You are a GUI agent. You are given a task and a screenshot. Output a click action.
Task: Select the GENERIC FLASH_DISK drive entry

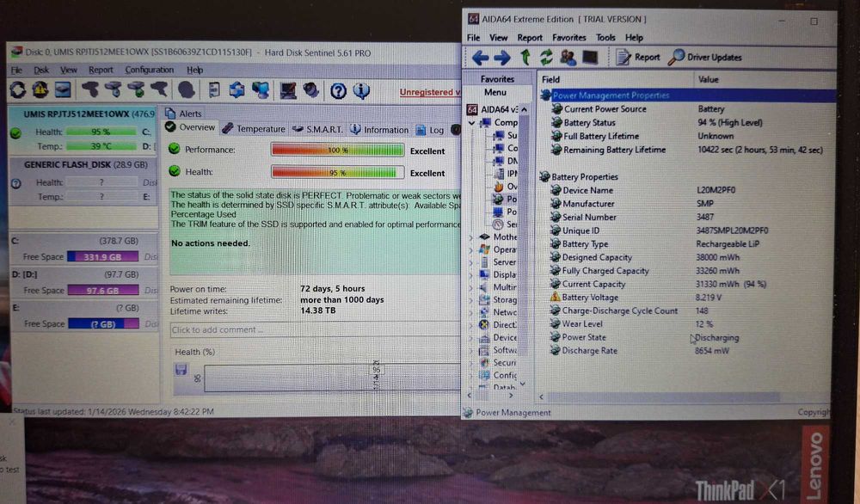click(83, 181)
